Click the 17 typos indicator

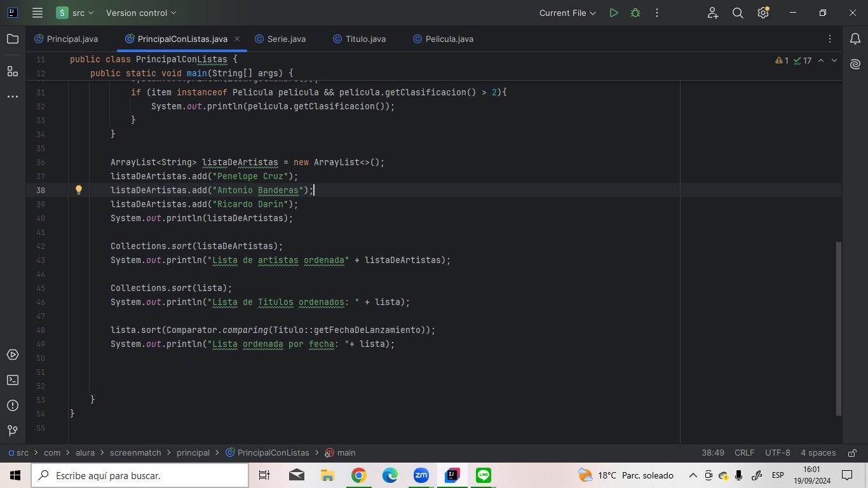click(803, 60)
